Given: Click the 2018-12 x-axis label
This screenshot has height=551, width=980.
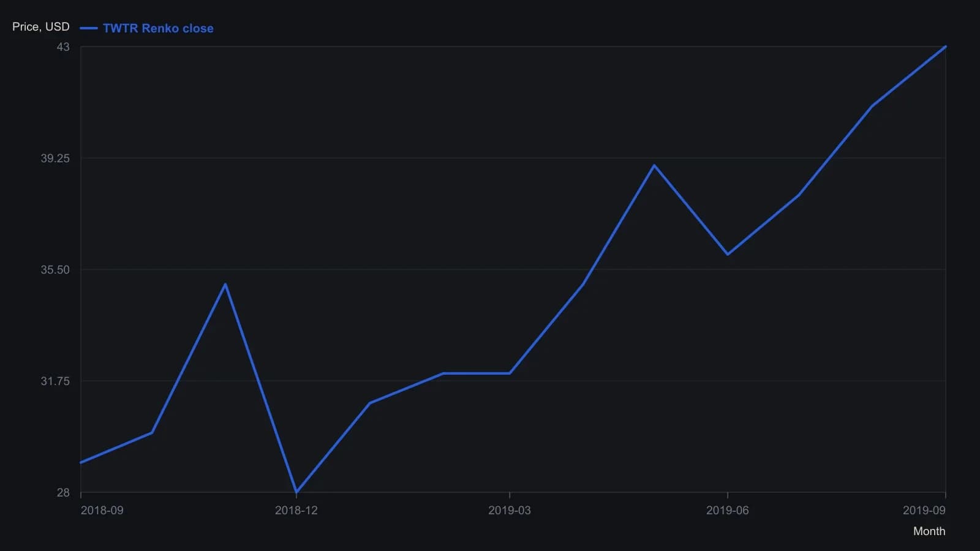Looking at the screenshot, I should pos(296,510).
